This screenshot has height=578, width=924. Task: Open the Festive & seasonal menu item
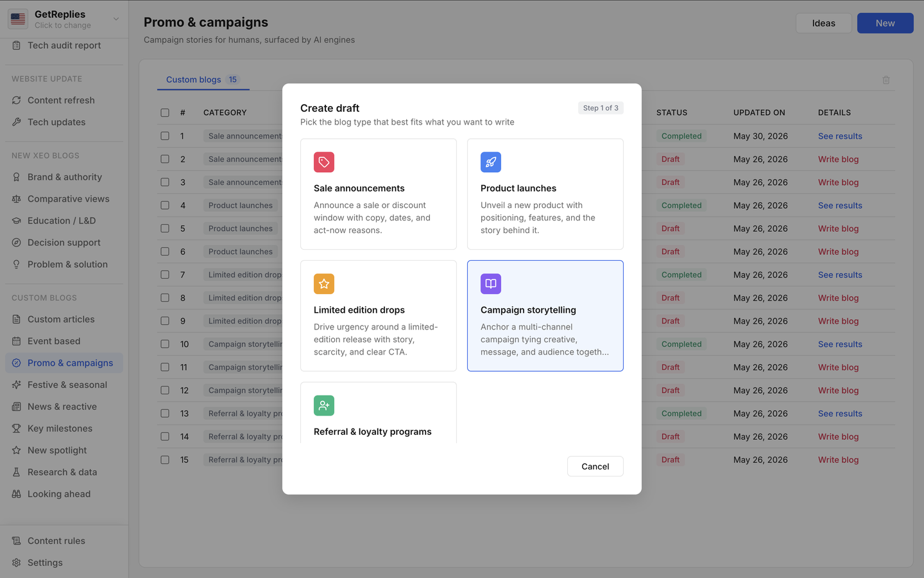click(64, 385)
